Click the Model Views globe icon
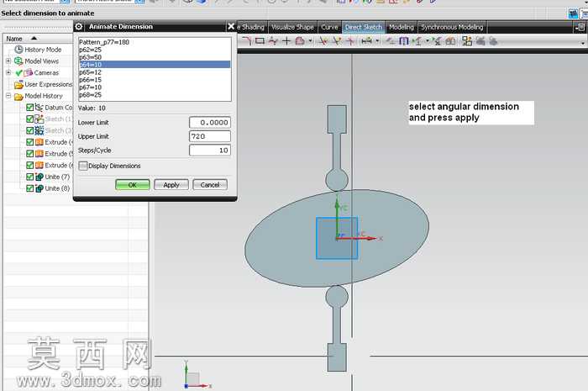 click(18, 61)
